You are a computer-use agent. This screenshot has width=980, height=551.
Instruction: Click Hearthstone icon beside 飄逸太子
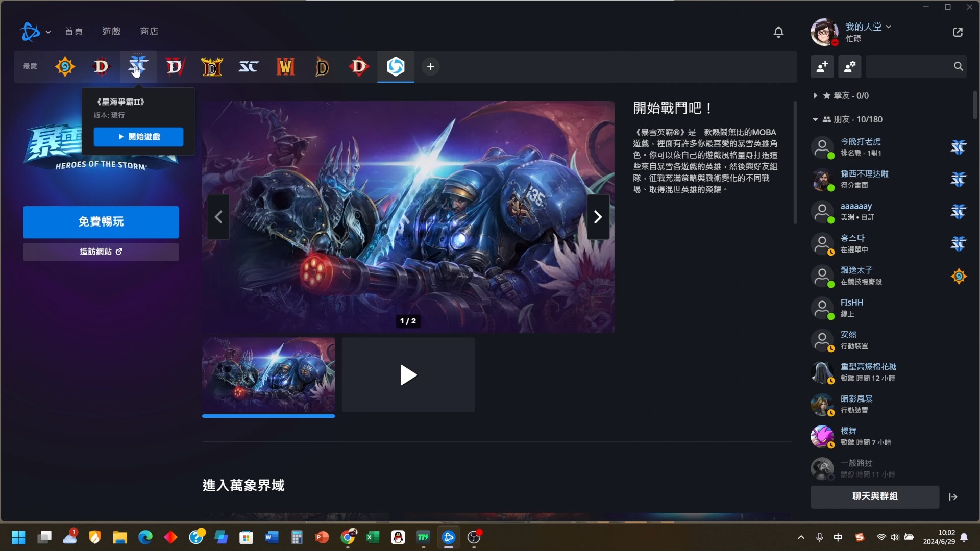(959, 276)
